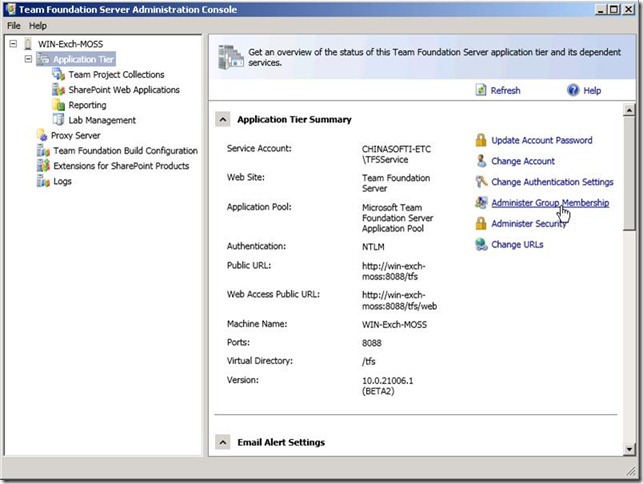Image resolution: width=643 pixels, height=484 pixels.
Task: Click the lock icon beside Administer Security
Action: 481,224
